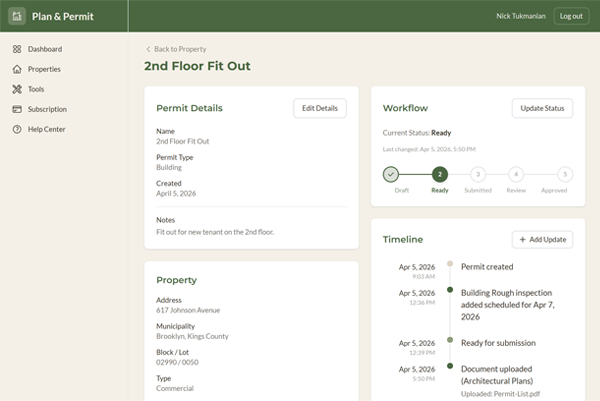Click the Block / Lot value 02990 / 0050
This screenshot has width=600, height=401.
(x=177, y=362)
